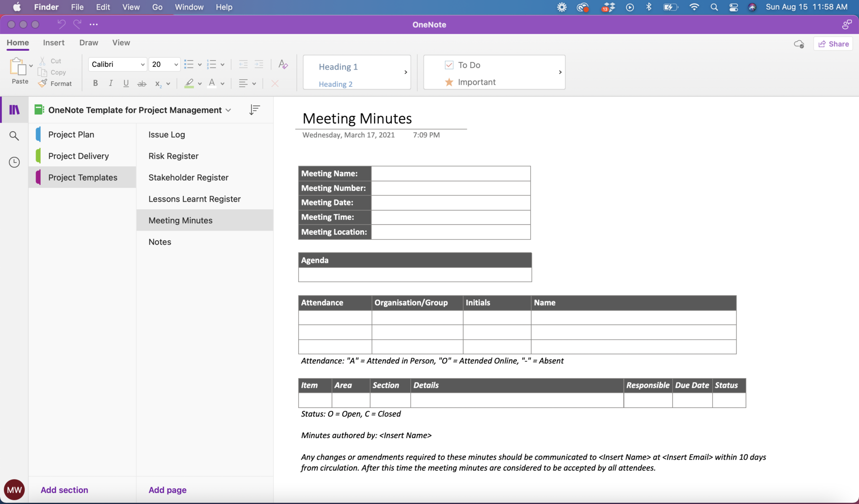Apply numbered list
Image resolution: width=859 pixels, height=504 pixels.
211,64
